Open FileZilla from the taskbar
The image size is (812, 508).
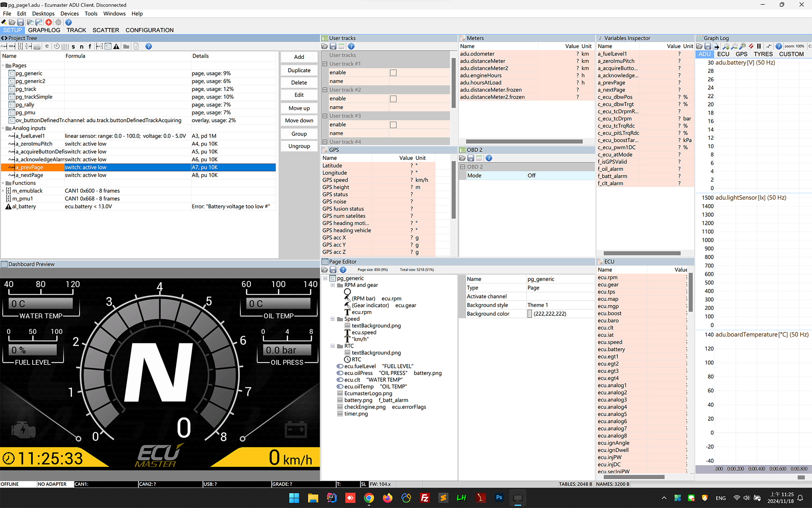click(425, 498)
